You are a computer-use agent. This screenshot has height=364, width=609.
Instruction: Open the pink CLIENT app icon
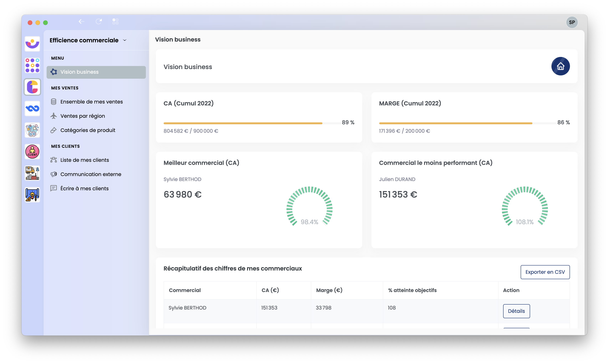(x=32, y=152)
